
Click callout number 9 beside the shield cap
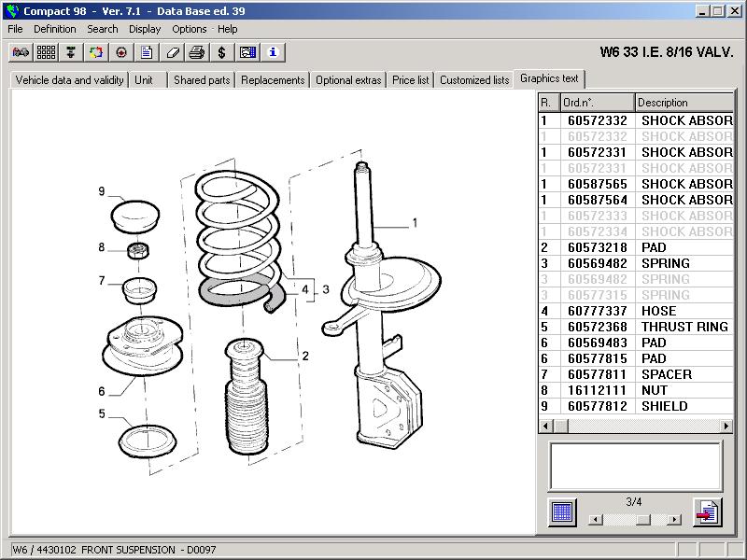[102, 191]
